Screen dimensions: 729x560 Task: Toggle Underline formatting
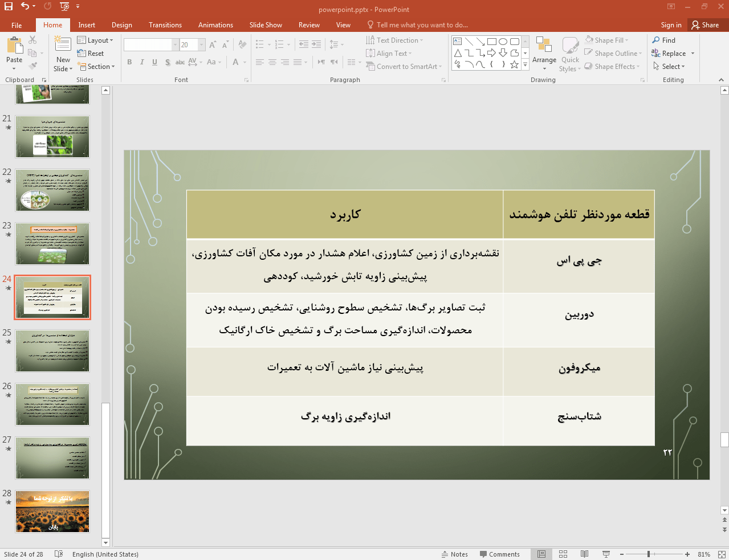click(154, 62)
